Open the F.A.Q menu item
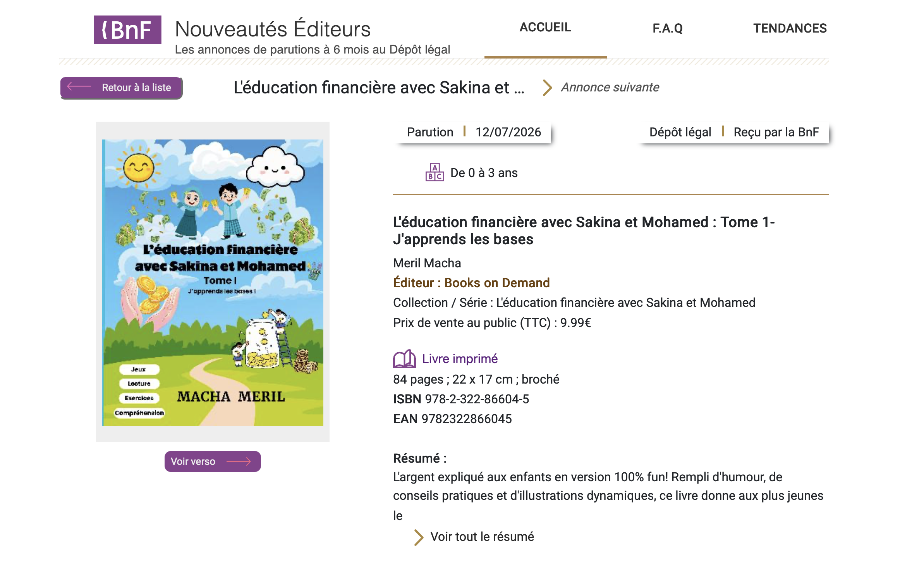Viewport: 924px width, 575px height. point(668,28)
